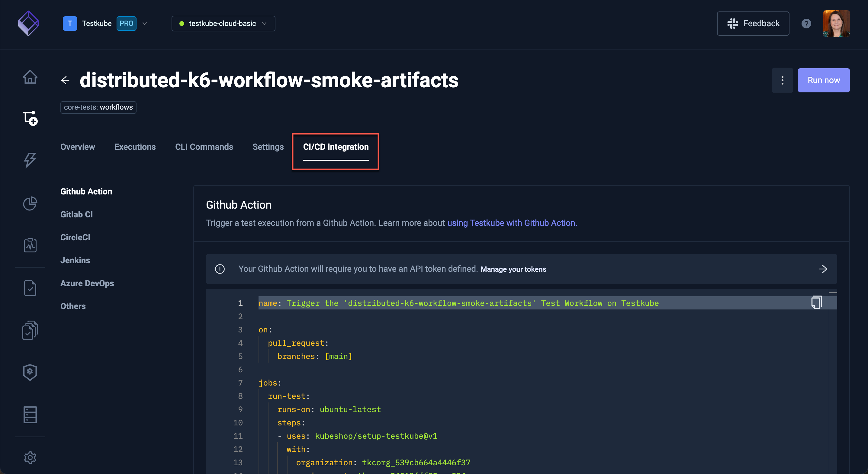Switch to the Executions tab
Screen dimensions: 868x474
click(135, 147)
